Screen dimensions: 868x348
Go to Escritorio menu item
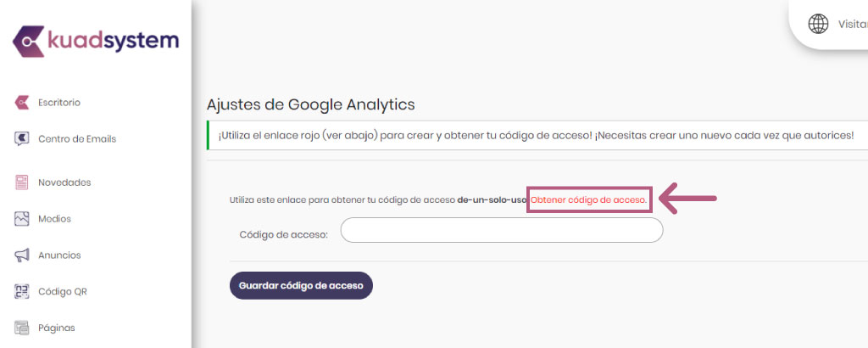coord(59,103)
